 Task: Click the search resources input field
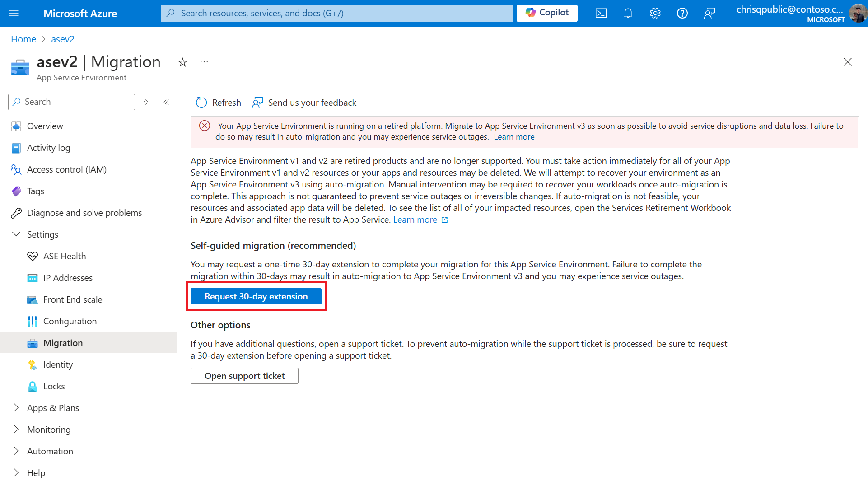(337, 13)
